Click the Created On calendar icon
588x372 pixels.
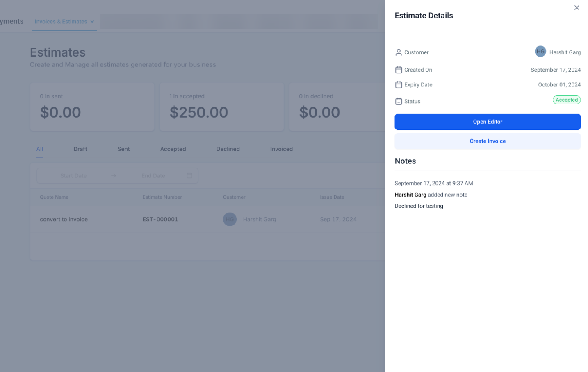[398, 70]
